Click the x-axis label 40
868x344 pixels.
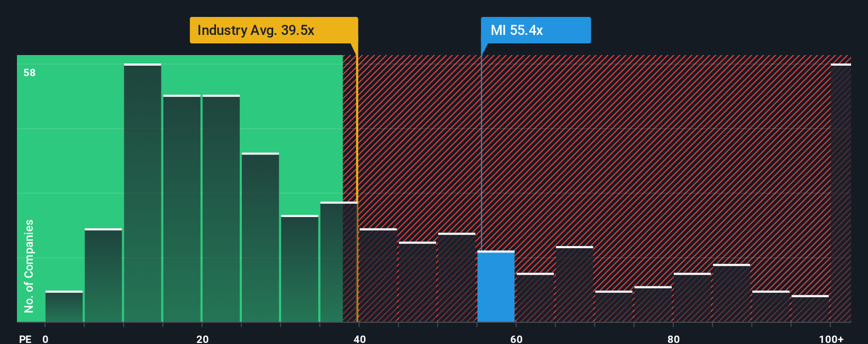(x=359, y=339)
